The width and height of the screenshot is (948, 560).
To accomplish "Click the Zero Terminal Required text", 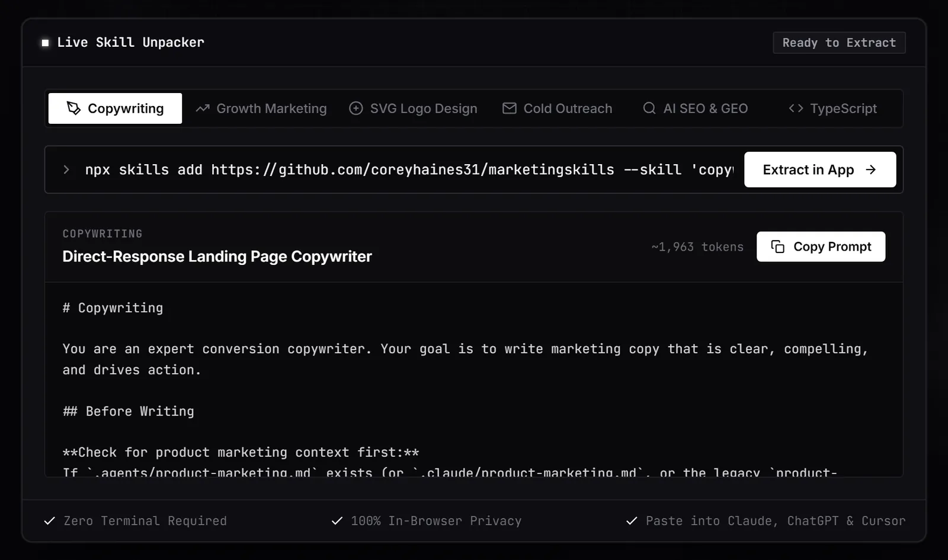I will (x=145, y=521).
